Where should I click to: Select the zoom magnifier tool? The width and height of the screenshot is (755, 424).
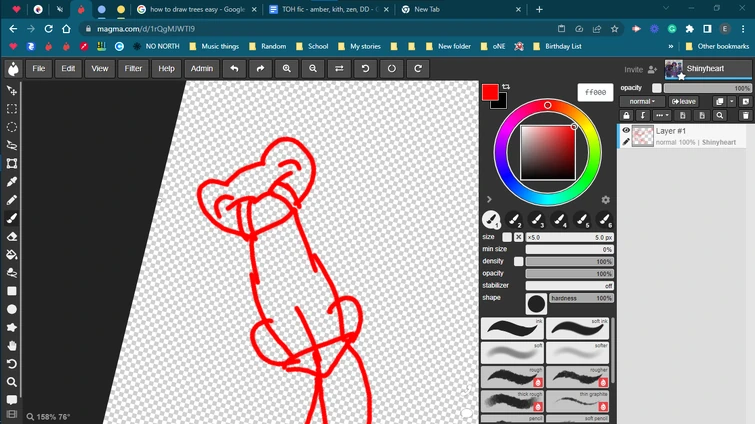(x=12, y=382)
